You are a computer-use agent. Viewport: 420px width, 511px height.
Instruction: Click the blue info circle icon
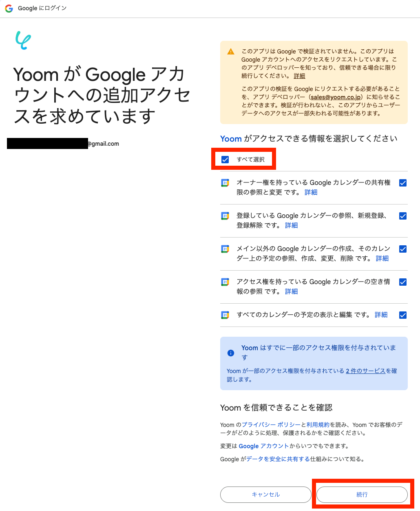point(231,353)
